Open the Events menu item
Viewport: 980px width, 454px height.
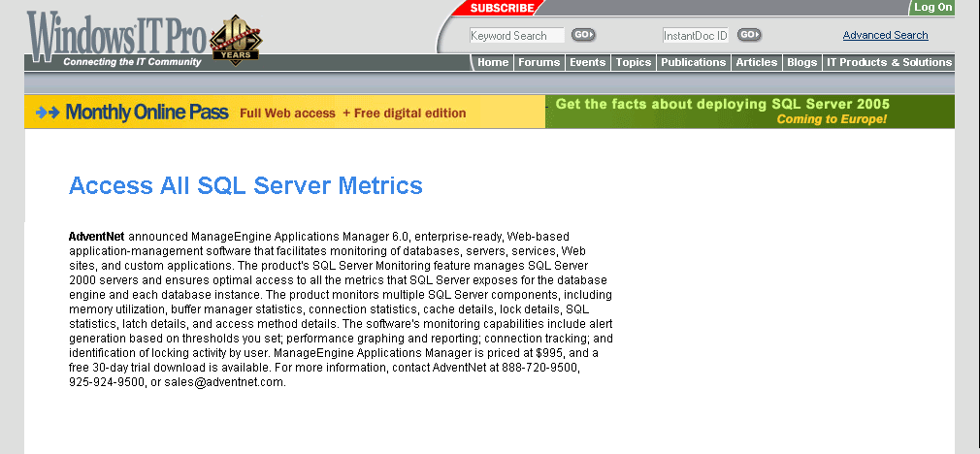[587, 62]
